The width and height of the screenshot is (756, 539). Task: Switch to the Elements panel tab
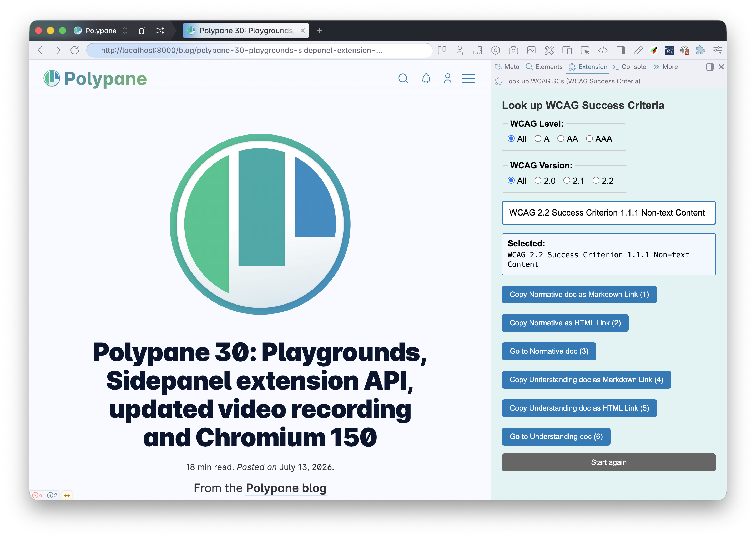544,67
